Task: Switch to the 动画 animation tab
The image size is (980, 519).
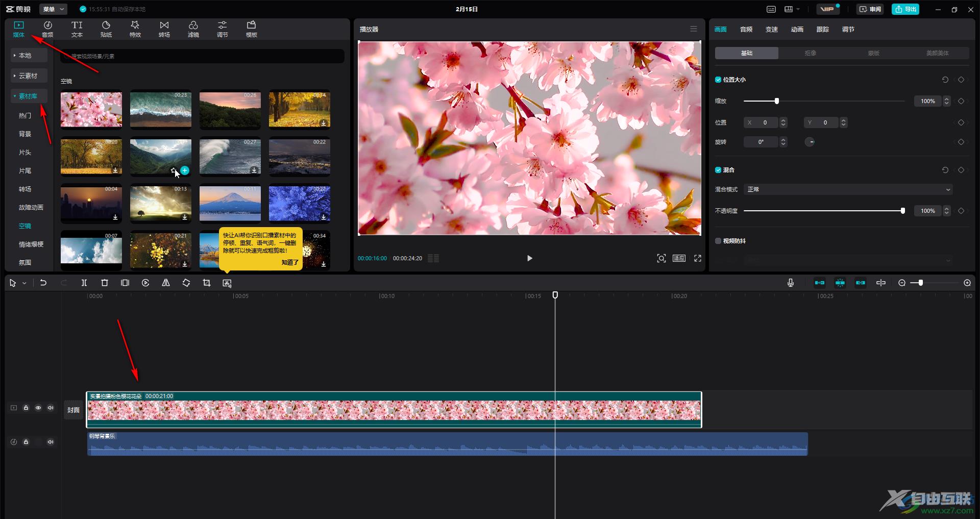Action: (x=797, y=30)
